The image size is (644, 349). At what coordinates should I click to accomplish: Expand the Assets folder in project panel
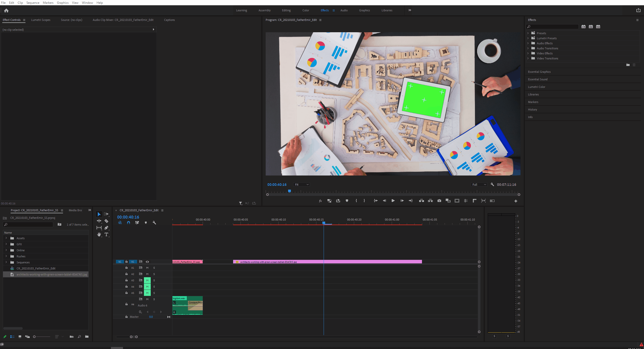click(x=6, y=238)
